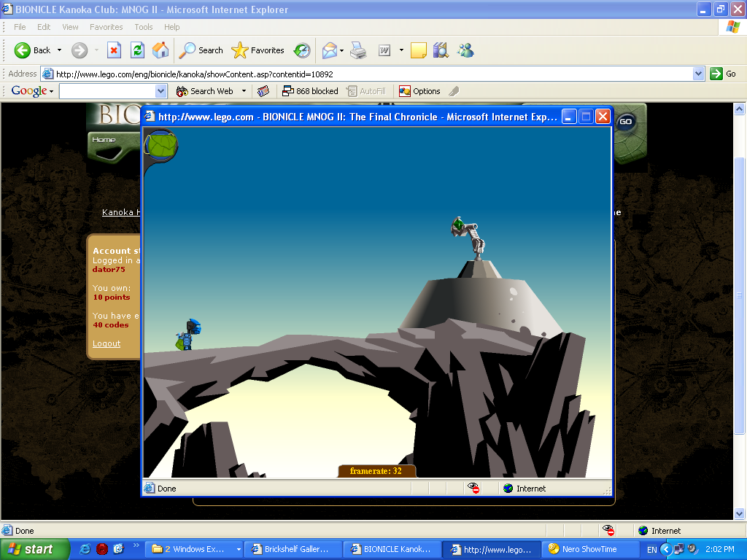The image size is (747, 560).
Task: Click the main window vertical scrollbar thumb
Action: click(740, 295)
